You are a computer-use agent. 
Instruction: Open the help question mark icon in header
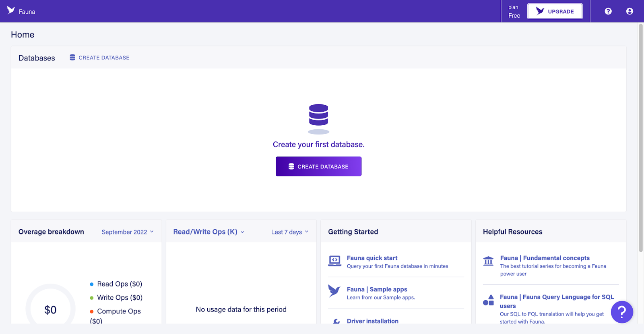coord(608,11)
